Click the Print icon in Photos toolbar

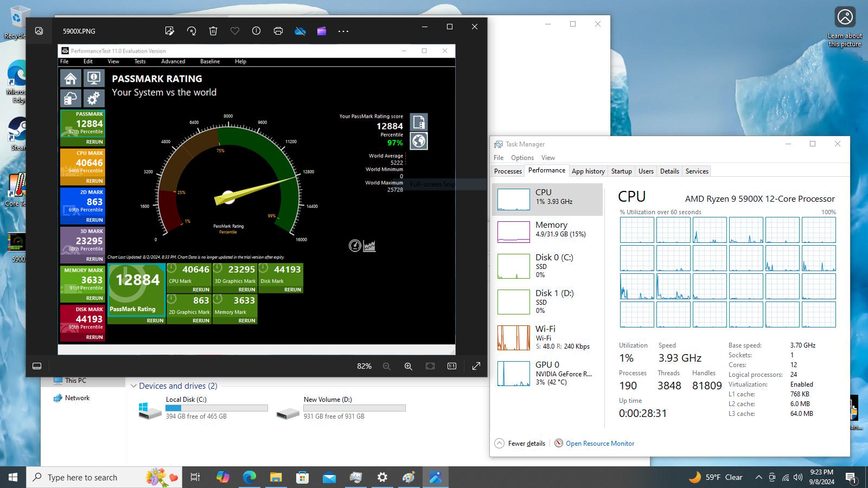pos(278,31)
